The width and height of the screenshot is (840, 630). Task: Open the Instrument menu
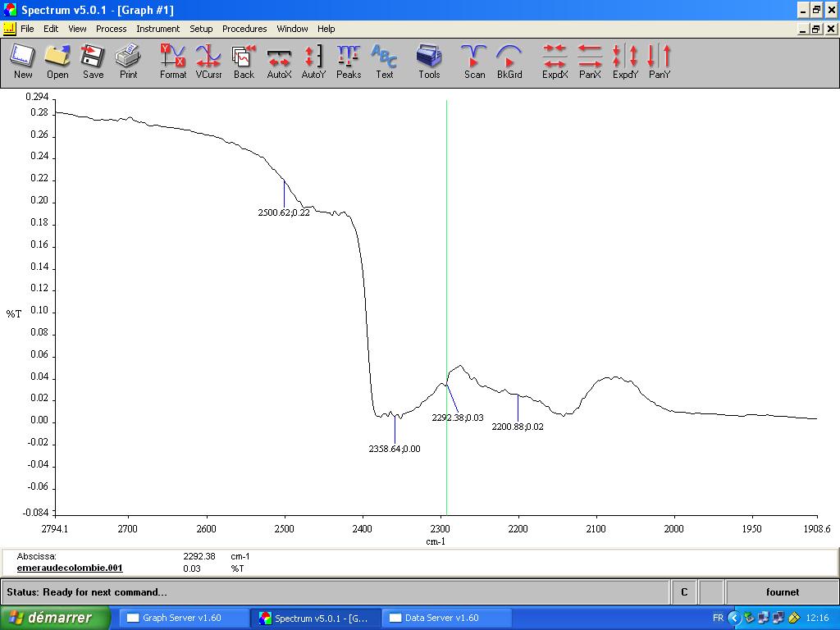coord(157,29)
